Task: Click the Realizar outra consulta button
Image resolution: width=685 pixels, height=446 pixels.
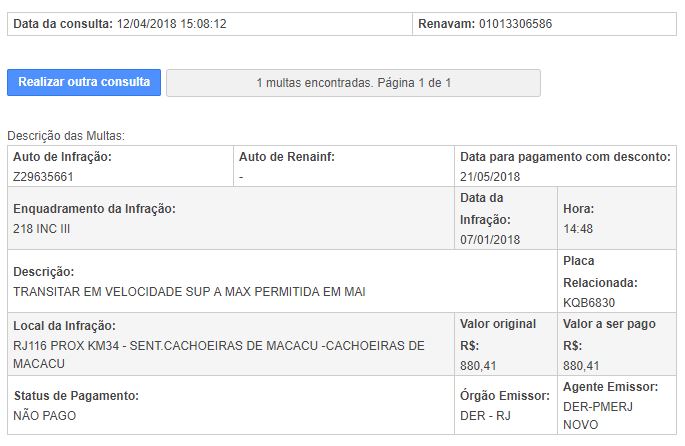Action: pos(84,82)
